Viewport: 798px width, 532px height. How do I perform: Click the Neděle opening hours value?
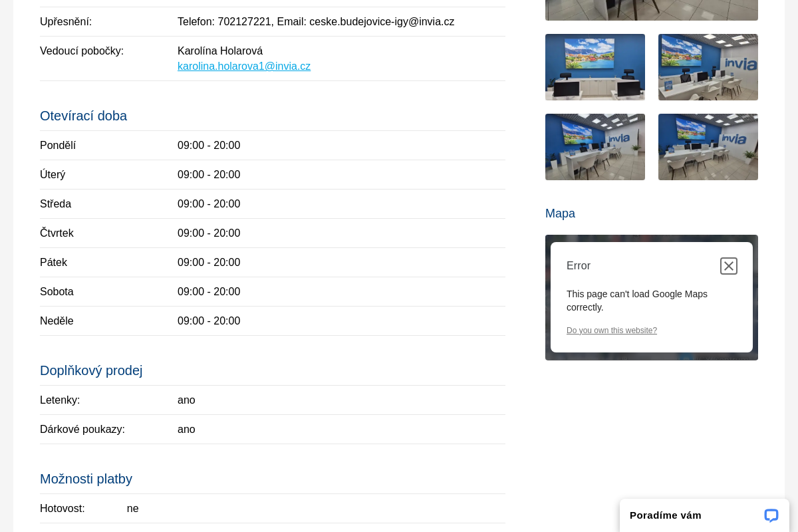[209, 321]
